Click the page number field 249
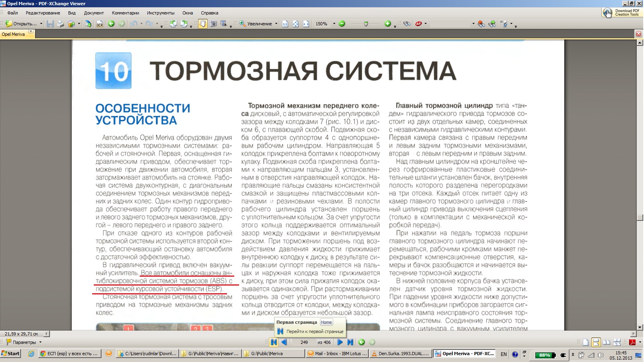 pos(304,342)
